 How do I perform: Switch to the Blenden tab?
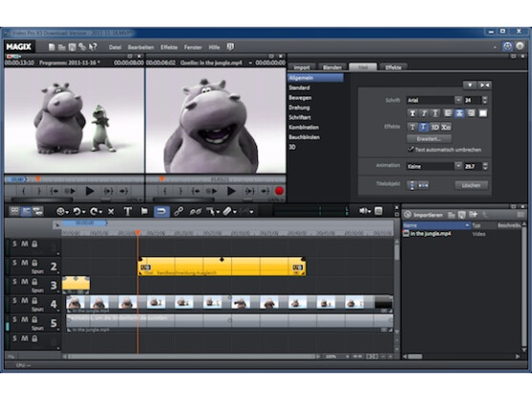pyautogui.click(x=332, y=67)
